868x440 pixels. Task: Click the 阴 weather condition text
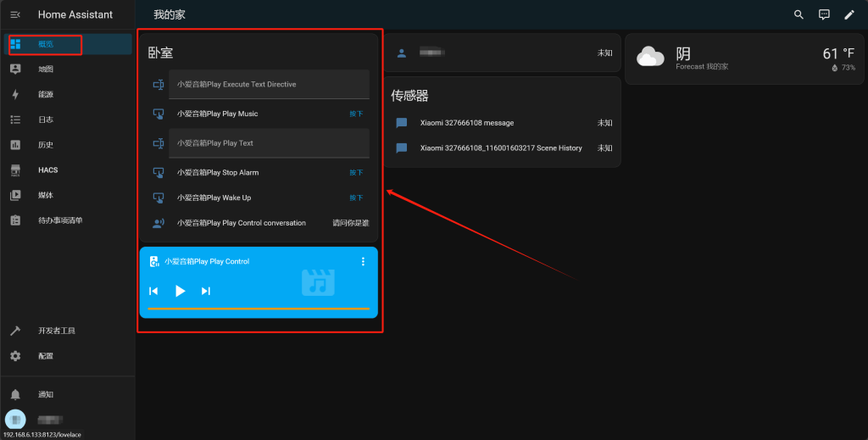[683, 53]
